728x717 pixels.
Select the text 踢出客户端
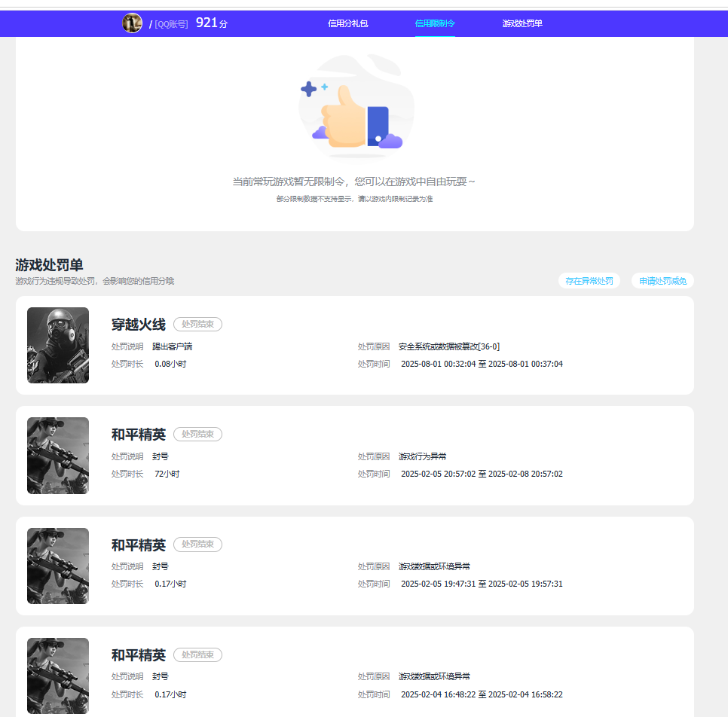pos(173,346)
